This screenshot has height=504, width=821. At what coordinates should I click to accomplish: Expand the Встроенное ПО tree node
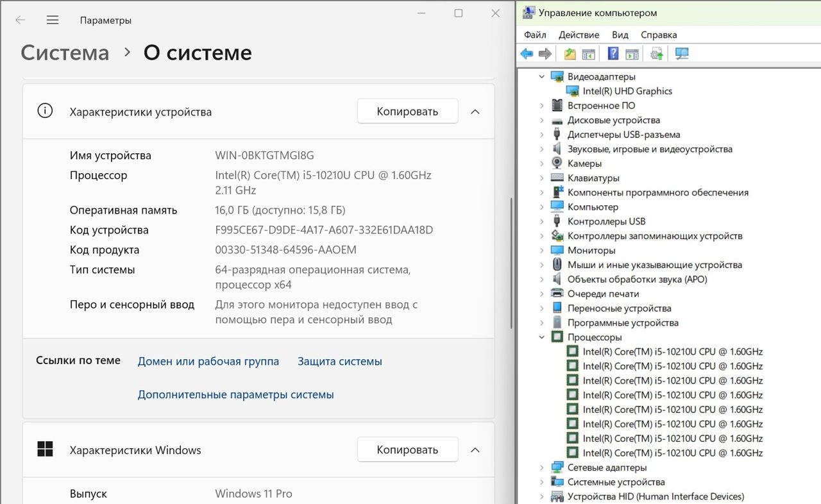(542, 106)
